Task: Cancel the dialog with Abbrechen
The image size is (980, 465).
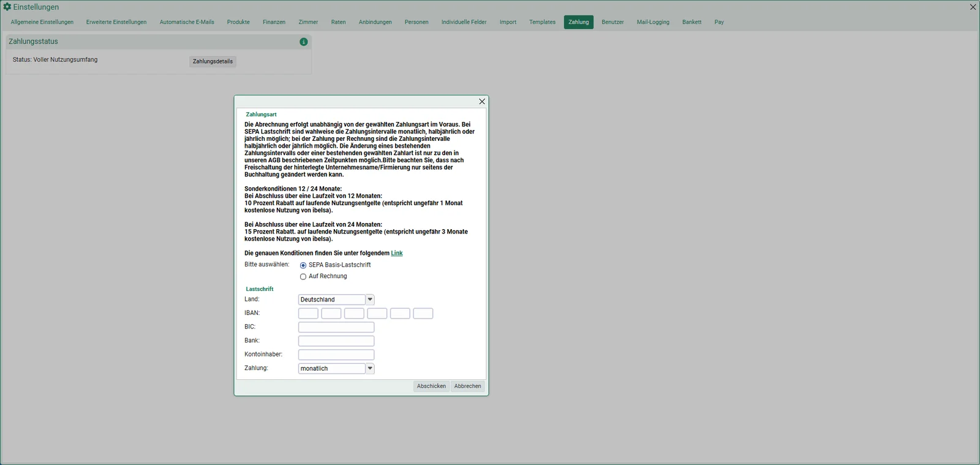Action: (x=468, y=386)
